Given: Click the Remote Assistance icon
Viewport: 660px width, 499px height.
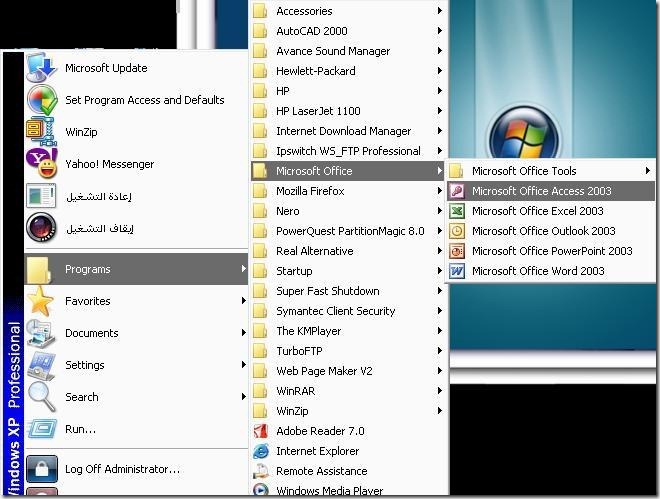Looking at the screenshot, I should (261, 471).
